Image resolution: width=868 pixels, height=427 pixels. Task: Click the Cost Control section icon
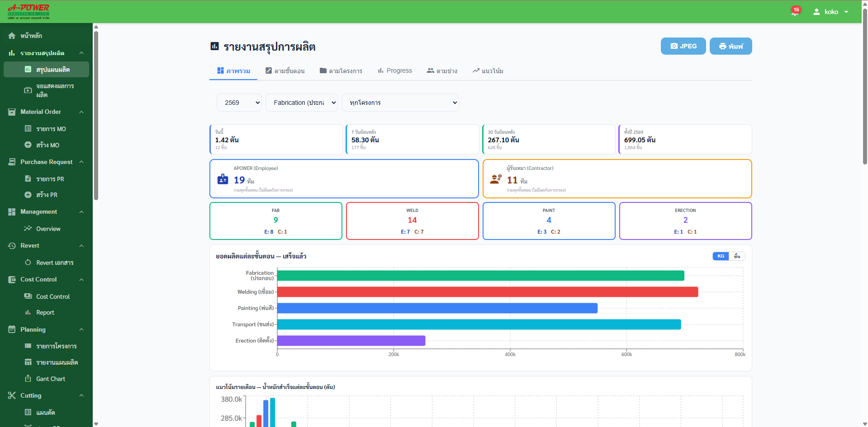click(12, 280)
